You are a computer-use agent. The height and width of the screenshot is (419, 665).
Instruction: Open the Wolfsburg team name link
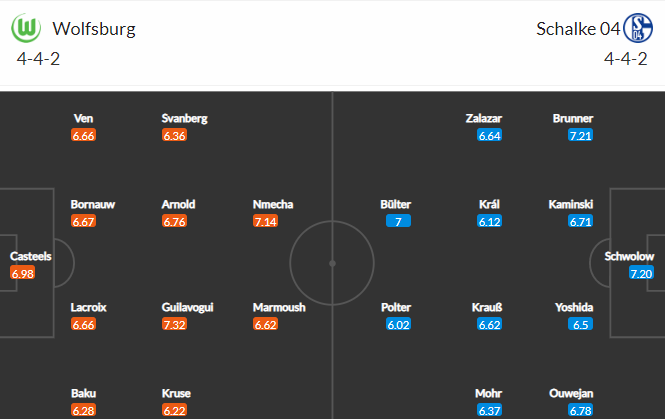coord(94,29)
